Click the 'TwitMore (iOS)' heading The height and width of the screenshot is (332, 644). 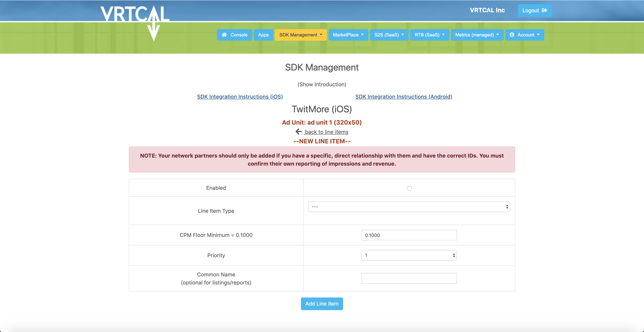[322, 109]
